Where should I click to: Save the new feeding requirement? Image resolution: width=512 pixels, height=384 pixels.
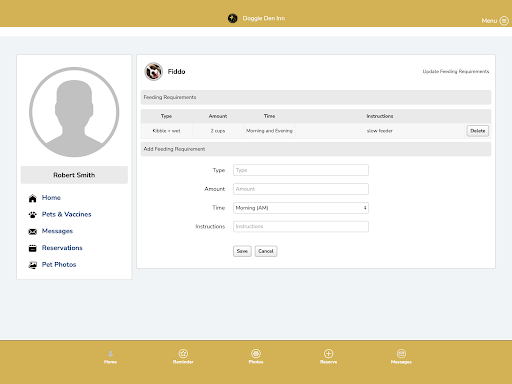(242, 251)
